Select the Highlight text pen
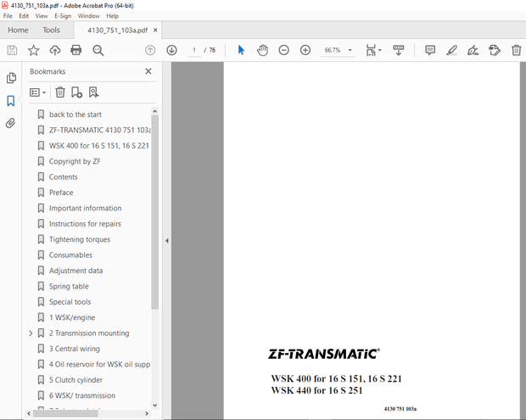Viewport: 526px width, 420px height. point(452,50)
